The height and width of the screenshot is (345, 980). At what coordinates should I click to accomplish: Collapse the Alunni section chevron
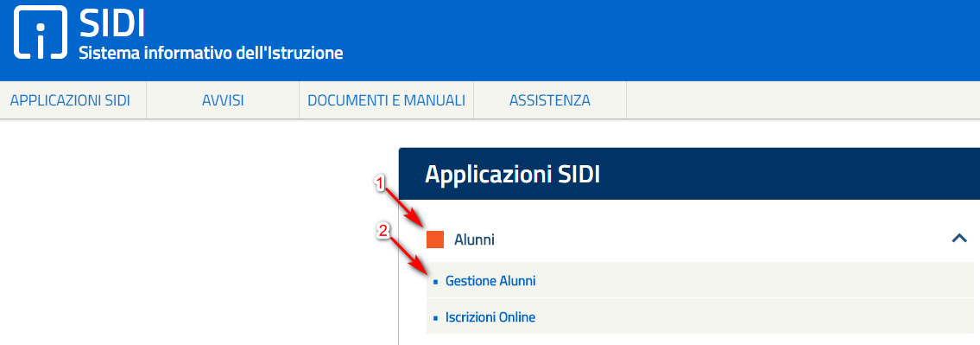point(958,238)
